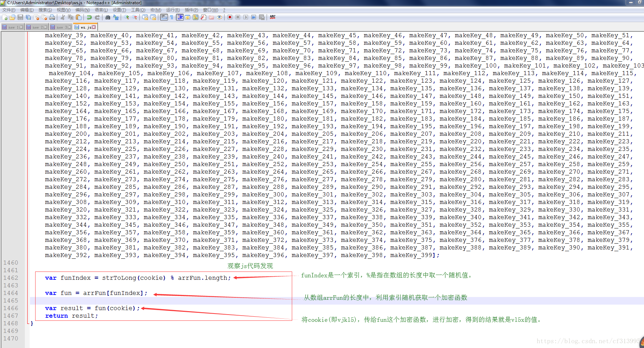
Task: Close current document toolbar icon
Action: pyautogui.click(x=36, y=17)
